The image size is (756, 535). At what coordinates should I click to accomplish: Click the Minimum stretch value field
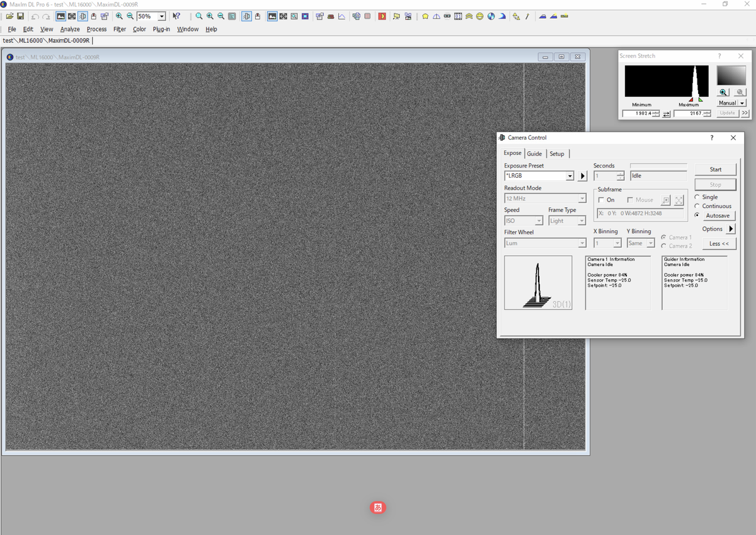(x=636, y=113)
